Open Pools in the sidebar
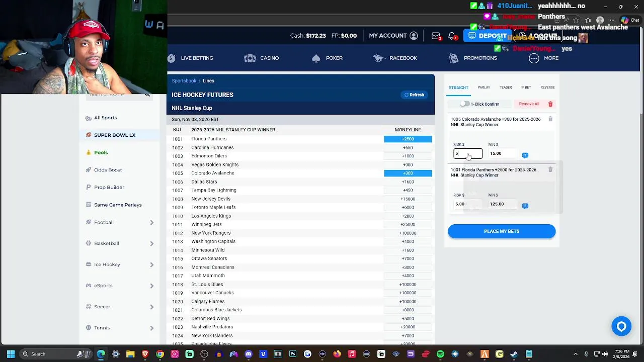644x362 pixels. (101, 152)
